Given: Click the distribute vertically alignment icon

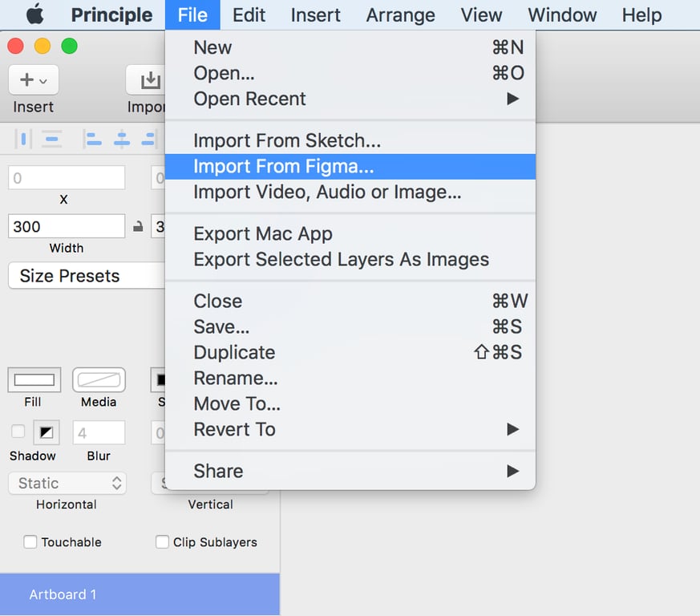Looking at the screenshot, I should click(x=53, y=140).
